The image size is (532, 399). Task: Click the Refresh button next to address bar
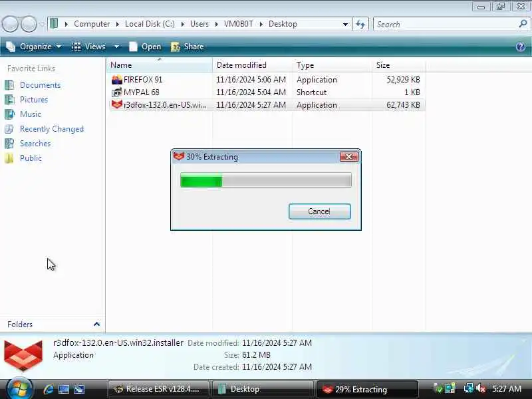coord(360,24)
